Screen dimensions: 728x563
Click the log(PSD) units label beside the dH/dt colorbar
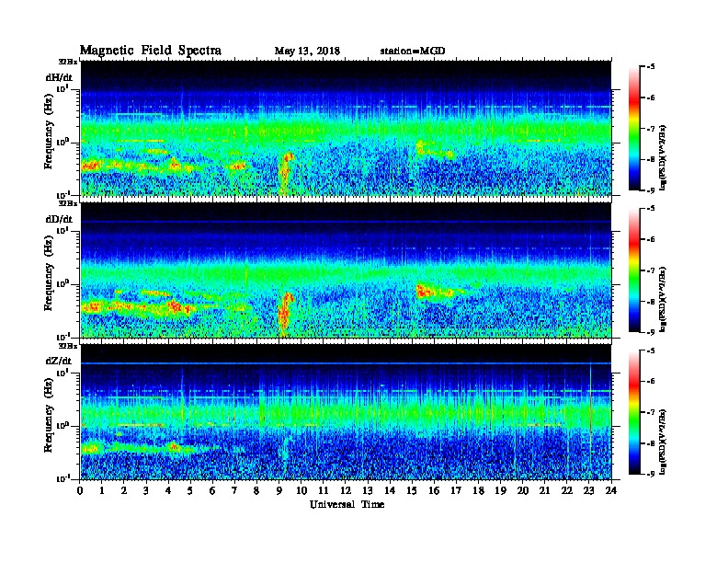(x=663, y=157)
